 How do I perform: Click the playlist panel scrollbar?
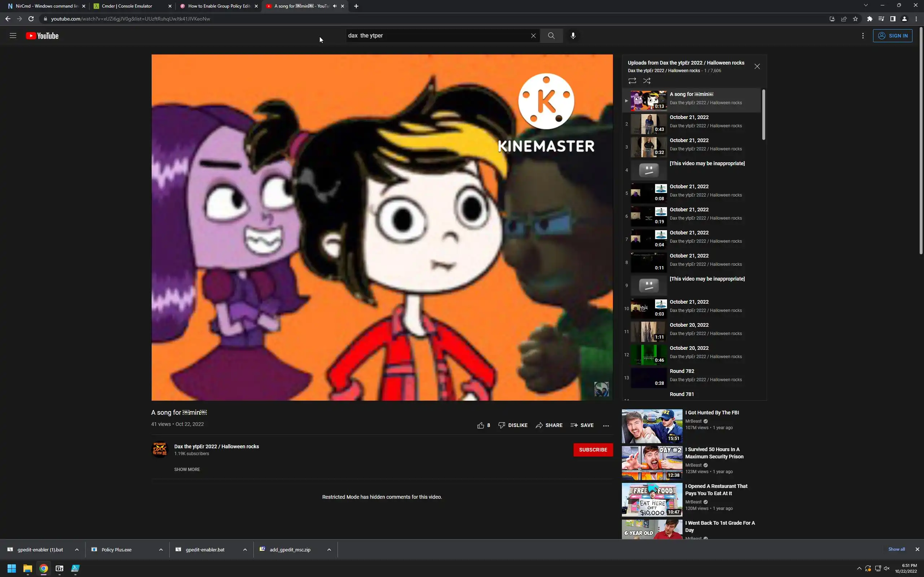click(x=764, y=114)
